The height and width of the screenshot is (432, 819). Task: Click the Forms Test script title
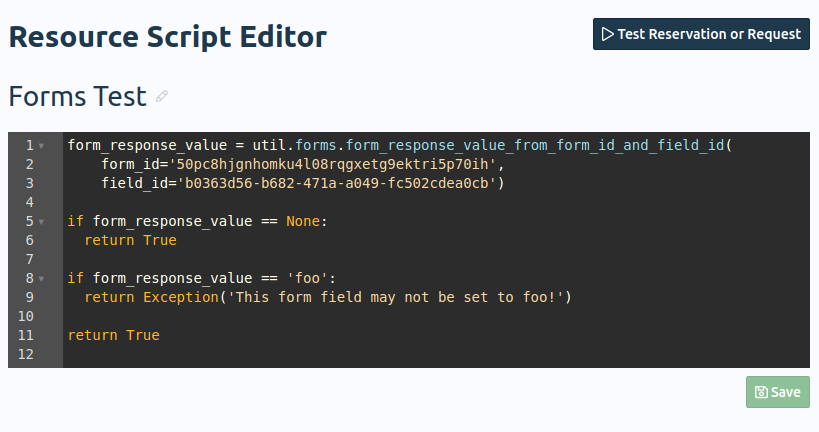[x=77, y=97]
